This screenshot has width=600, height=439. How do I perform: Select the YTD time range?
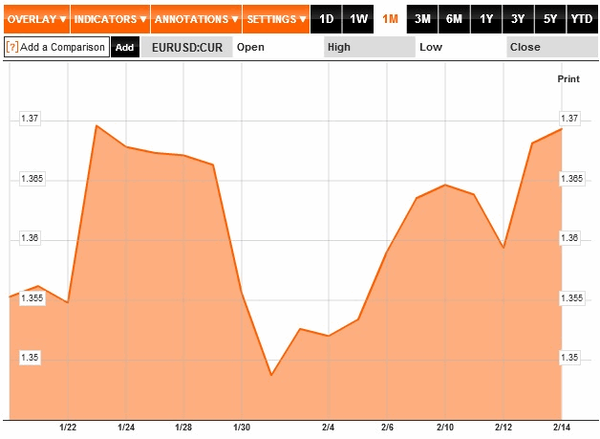click(x=582, y=19)
